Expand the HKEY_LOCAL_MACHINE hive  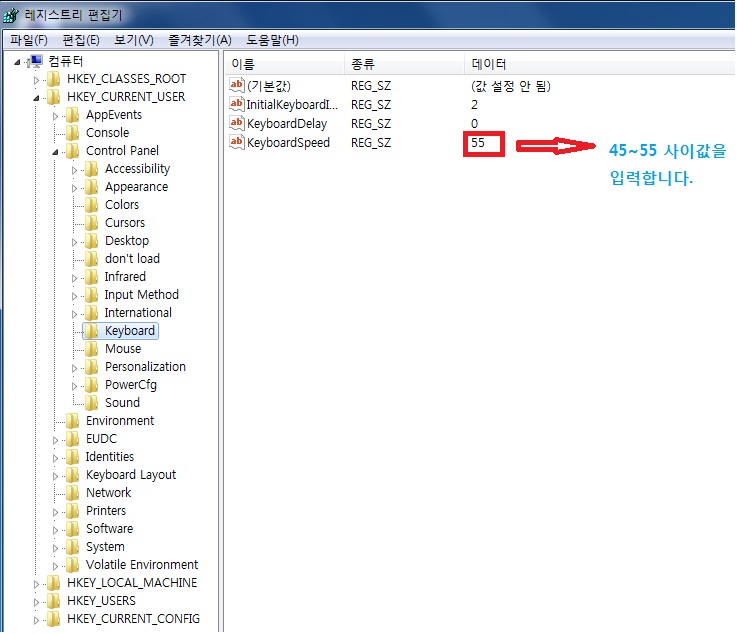[x=36, y=584]
